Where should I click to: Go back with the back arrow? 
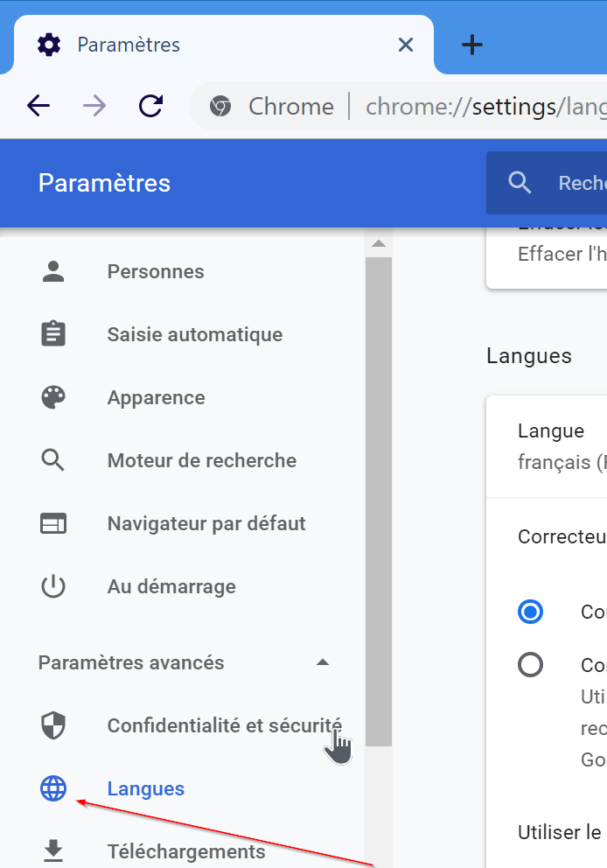(38, 106)
